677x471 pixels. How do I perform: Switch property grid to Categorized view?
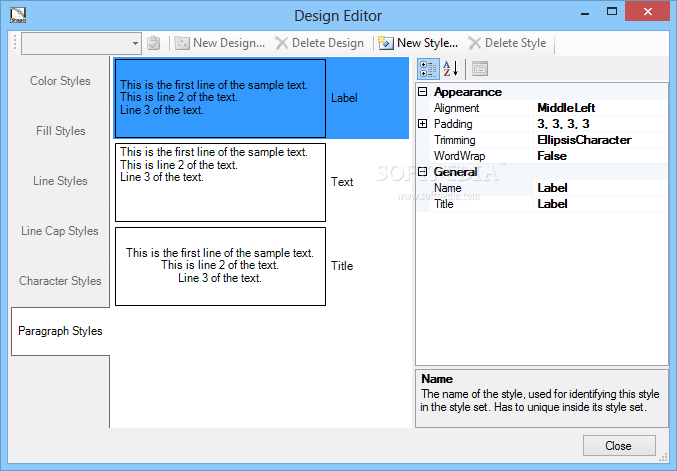428,69
